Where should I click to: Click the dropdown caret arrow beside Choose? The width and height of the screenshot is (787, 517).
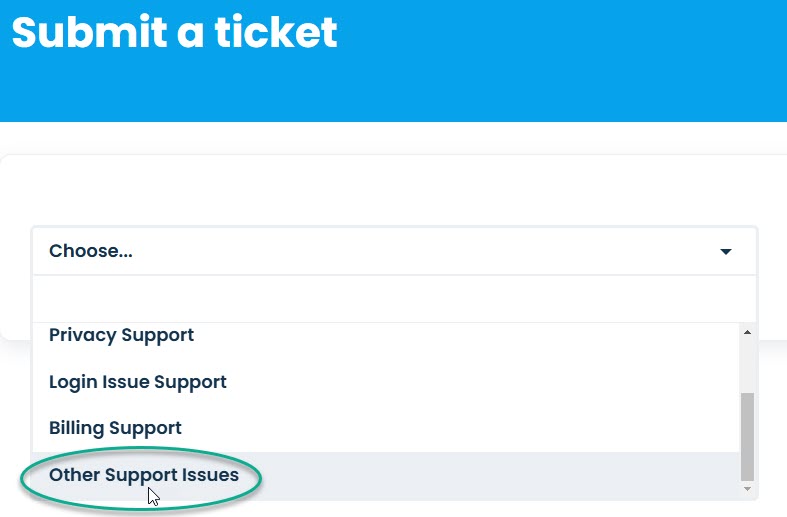tap(726, 251)
